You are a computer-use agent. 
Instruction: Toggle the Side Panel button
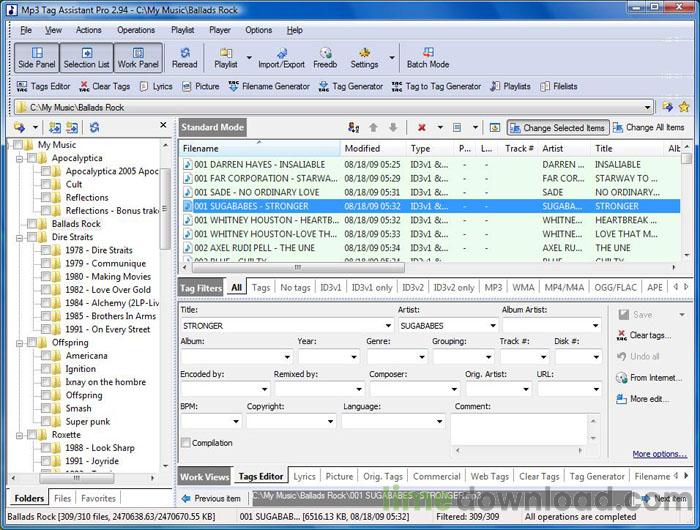[37, 57]
